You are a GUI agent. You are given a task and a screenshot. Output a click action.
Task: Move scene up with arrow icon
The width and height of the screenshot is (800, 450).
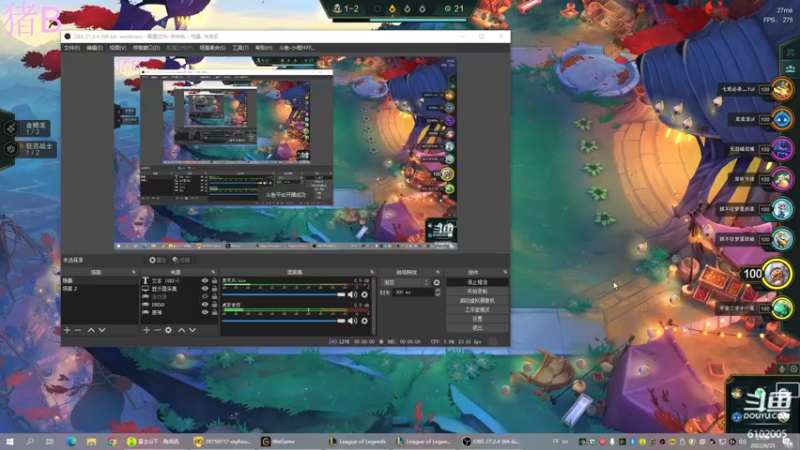[x=91, y=330]
